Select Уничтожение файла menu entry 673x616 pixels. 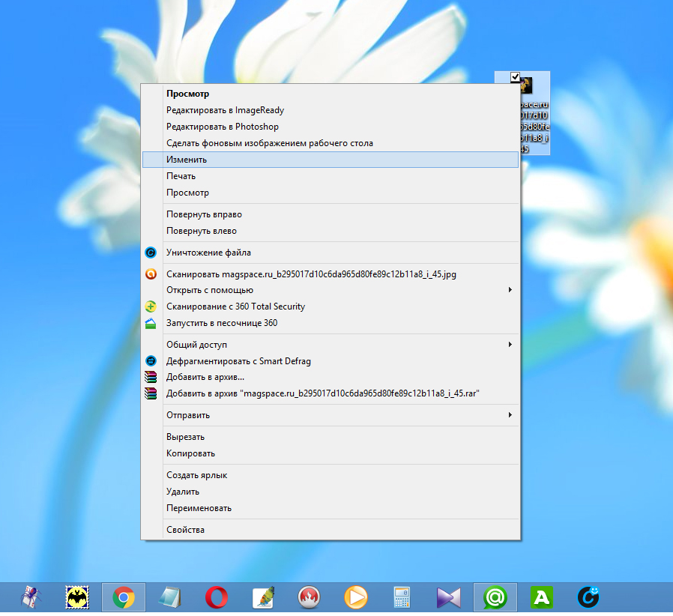click(x=208, y=253)
